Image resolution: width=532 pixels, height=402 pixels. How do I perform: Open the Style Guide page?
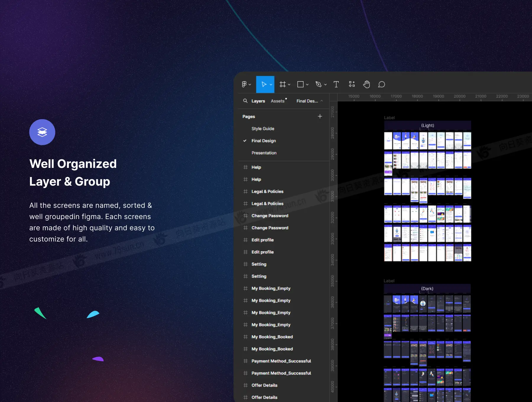coord(263,129)
